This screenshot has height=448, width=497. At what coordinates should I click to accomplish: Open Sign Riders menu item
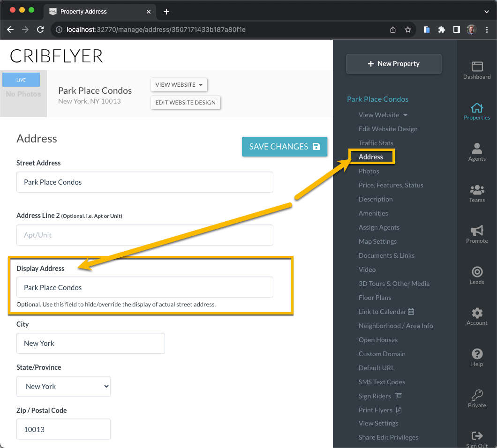pos(380,396)
